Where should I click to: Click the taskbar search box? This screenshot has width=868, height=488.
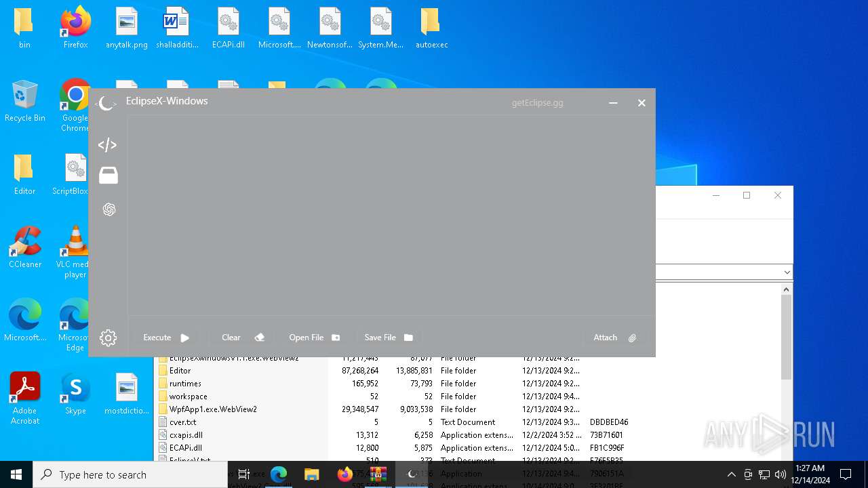[x=130, y=474]
